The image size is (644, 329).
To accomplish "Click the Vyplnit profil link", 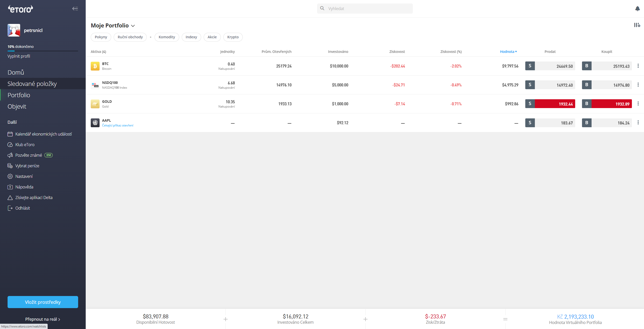I will (x=19, y=56).
